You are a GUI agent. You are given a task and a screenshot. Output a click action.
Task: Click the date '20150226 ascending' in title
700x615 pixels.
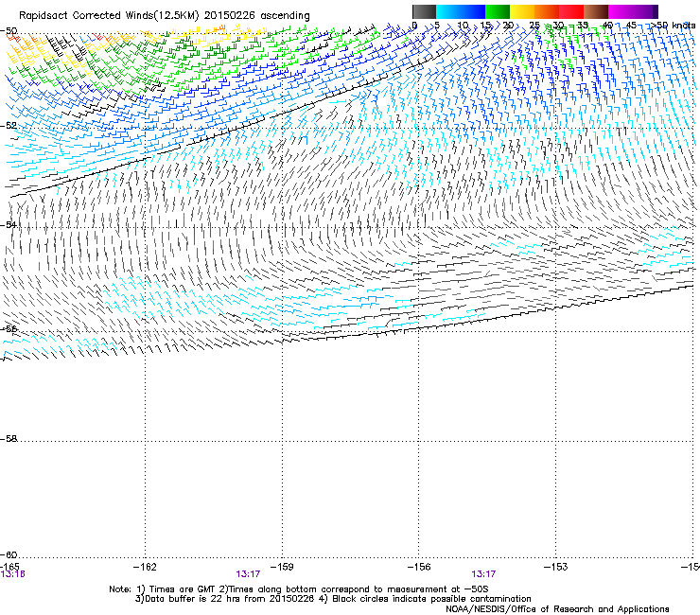click(257, 16)
